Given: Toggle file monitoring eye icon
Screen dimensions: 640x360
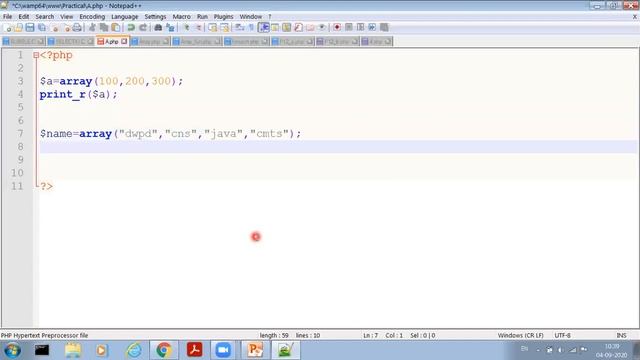Looking at the screenshot, I should pyautogui.click(x=322, y=27).
